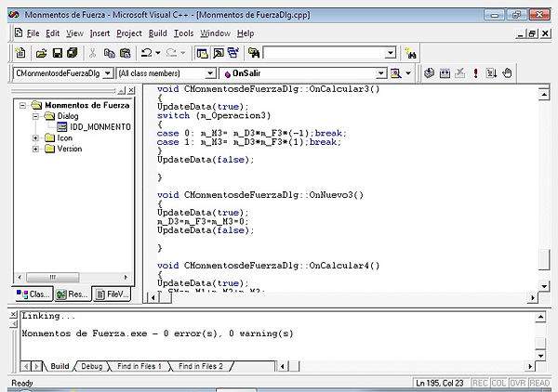Find in Files binoculars icon

click(x=254, y=53)
